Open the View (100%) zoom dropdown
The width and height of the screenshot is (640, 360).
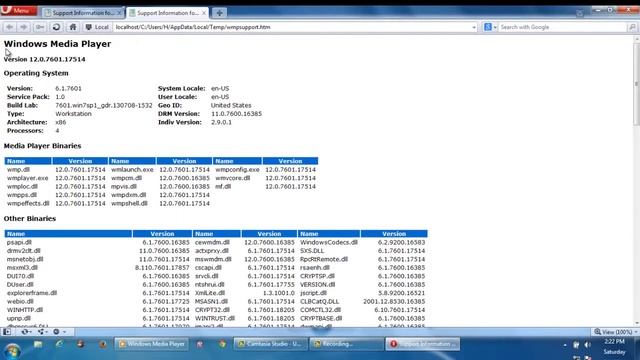tap(616, 332)
